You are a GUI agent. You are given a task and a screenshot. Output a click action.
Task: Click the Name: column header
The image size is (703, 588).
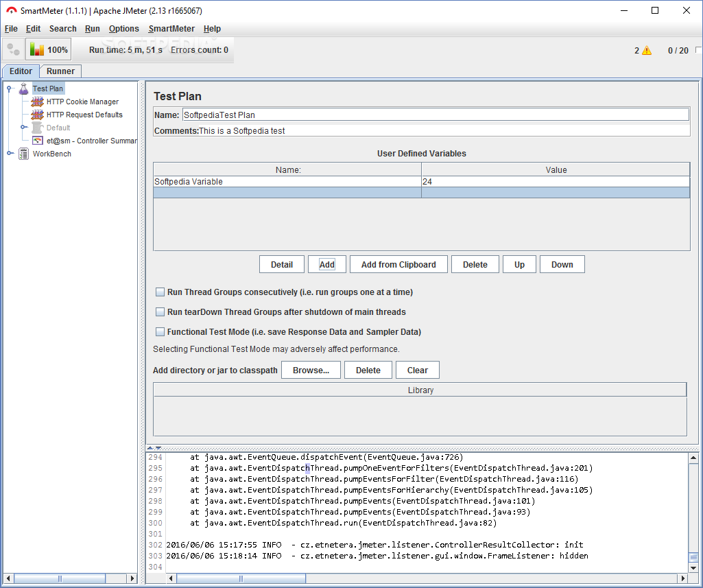pyautogui.click(x=287, y=169)
